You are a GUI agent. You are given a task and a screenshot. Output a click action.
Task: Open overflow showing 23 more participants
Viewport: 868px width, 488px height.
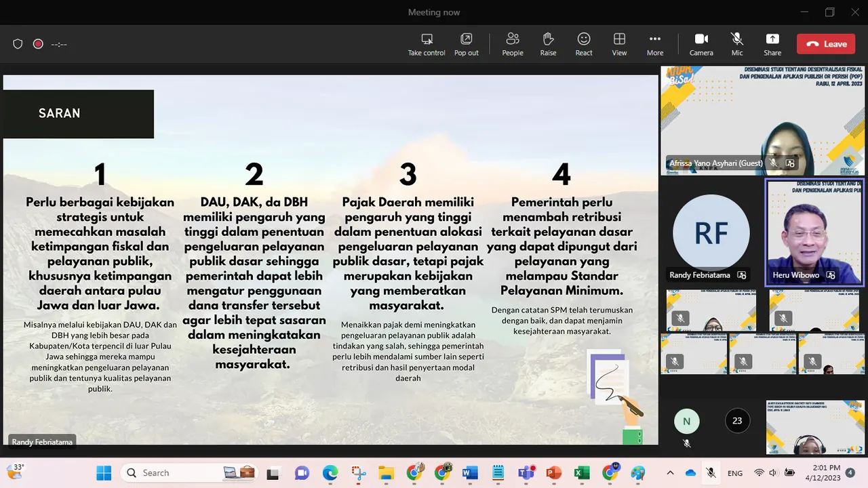point(737,421)
